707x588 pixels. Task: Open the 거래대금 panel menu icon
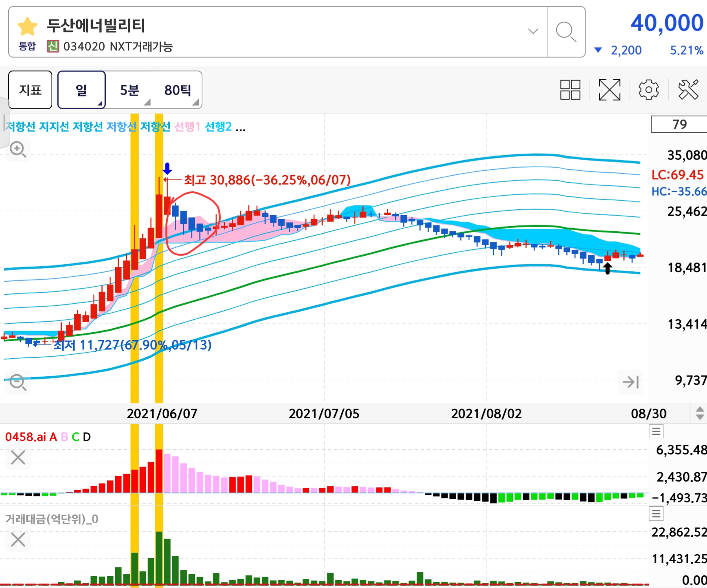click(656, 514)
